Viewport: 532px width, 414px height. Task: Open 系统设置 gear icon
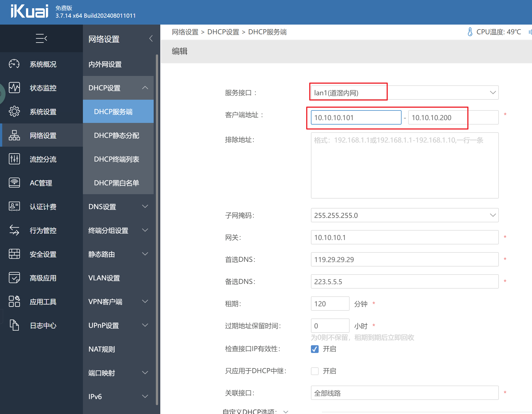coord(14,112)
